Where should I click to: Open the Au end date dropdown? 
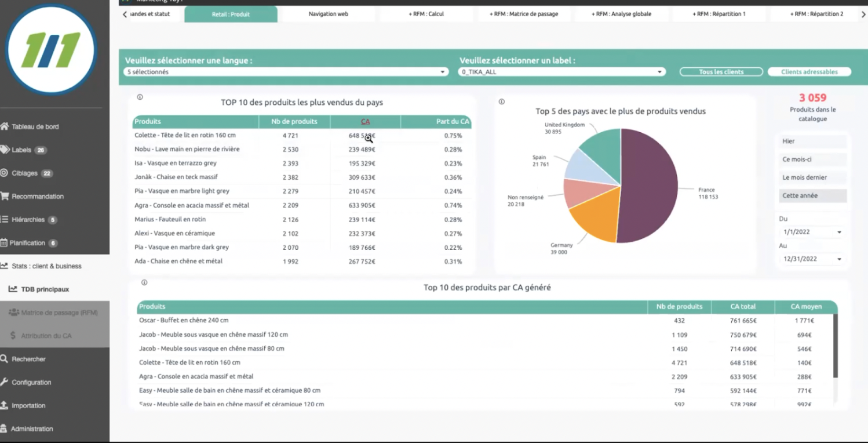click(x=812, y=259)
